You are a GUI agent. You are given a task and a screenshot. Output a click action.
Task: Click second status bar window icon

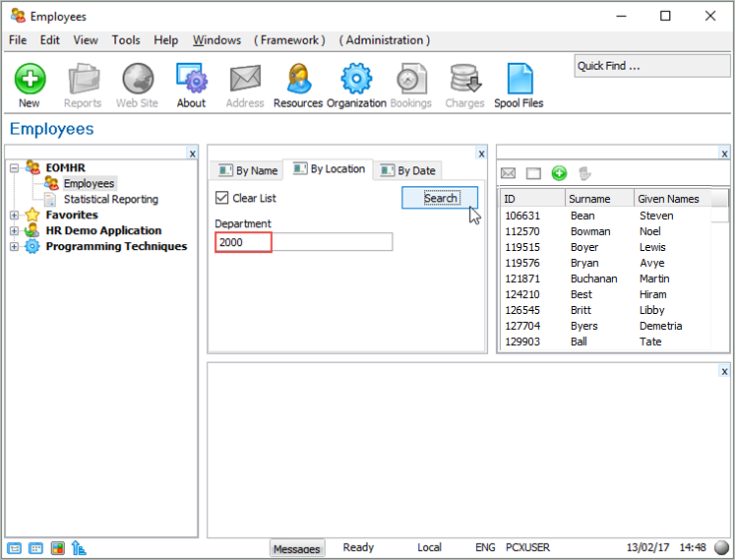(x=35, y=548)
